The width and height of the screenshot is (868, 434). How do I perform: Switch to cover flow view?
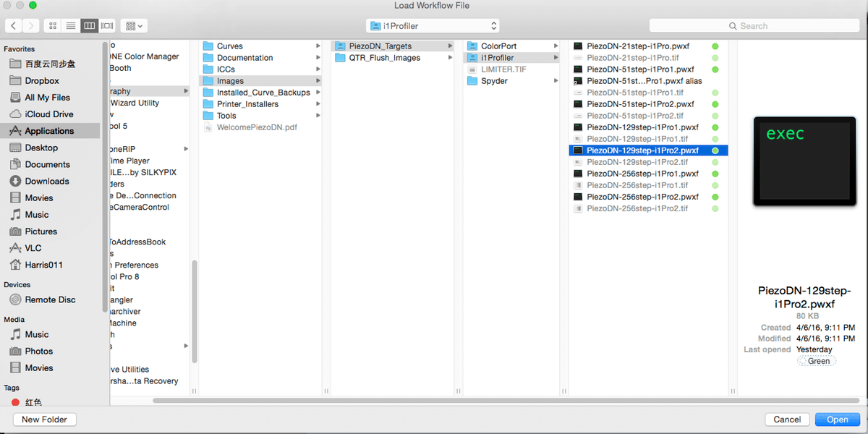pos(108,25)
